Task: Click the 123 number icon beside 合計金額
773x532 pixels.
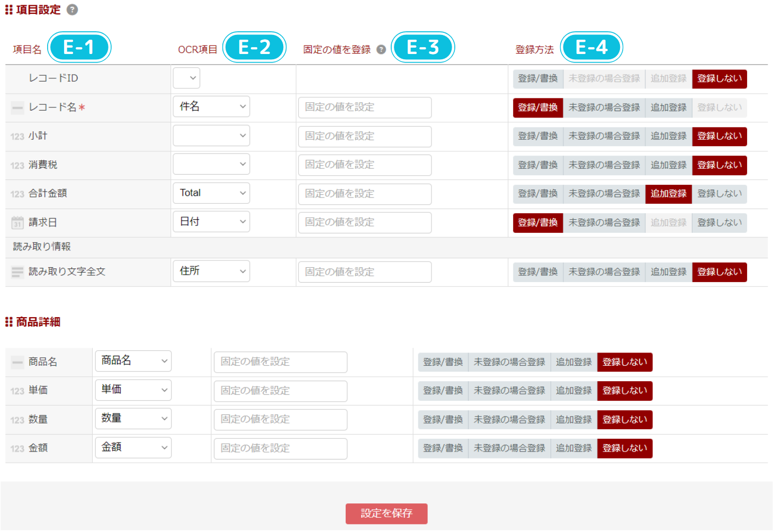Action: point(17,194)
